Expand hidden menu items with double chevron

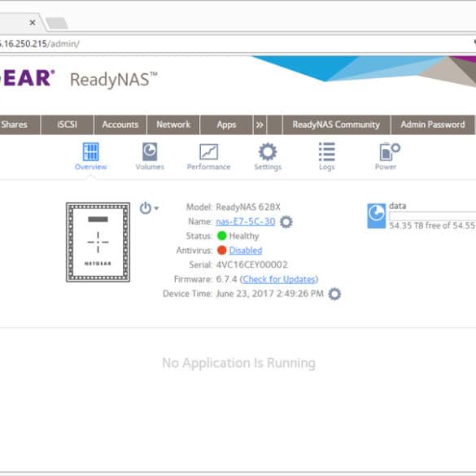coord(260,124)
